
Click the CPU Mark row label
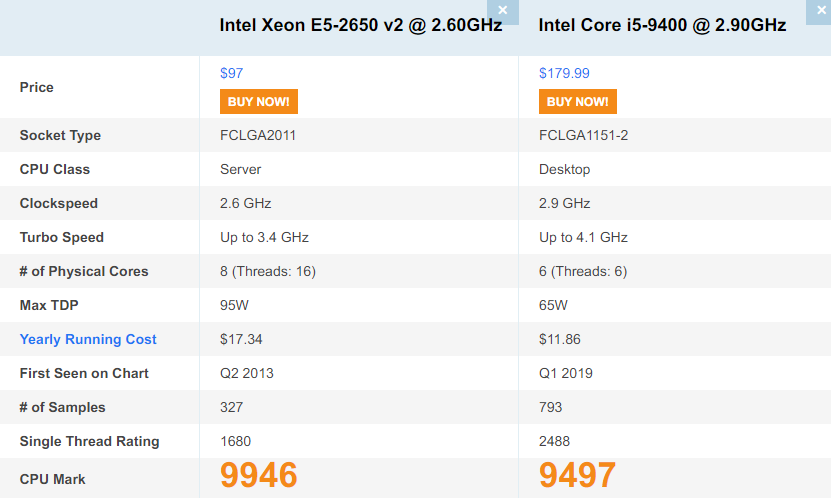(x=52, y=479)
